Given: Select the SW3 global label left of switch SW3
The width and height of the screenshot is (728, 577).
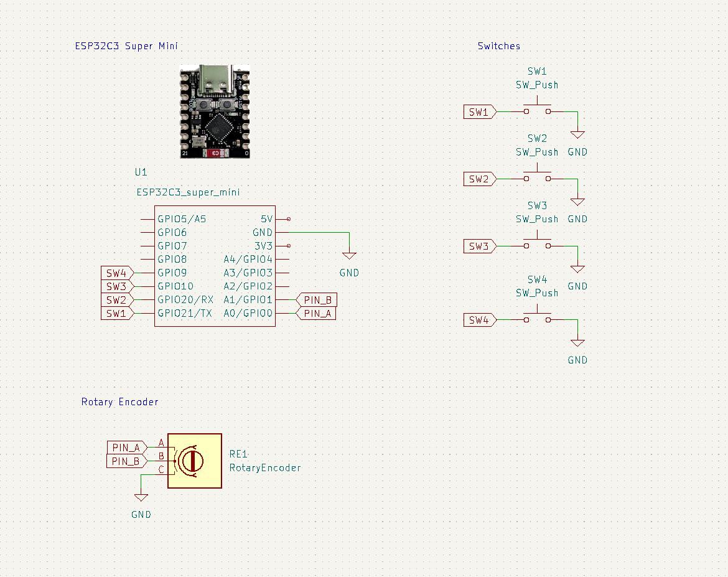Looking at the screenshot, I should point(480,246).
